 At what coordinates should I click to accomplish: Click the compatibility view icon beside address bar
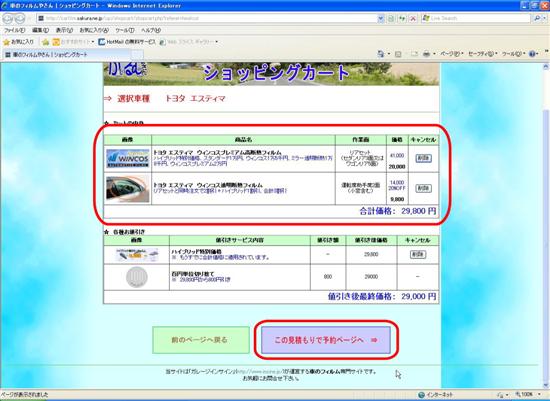391,18
